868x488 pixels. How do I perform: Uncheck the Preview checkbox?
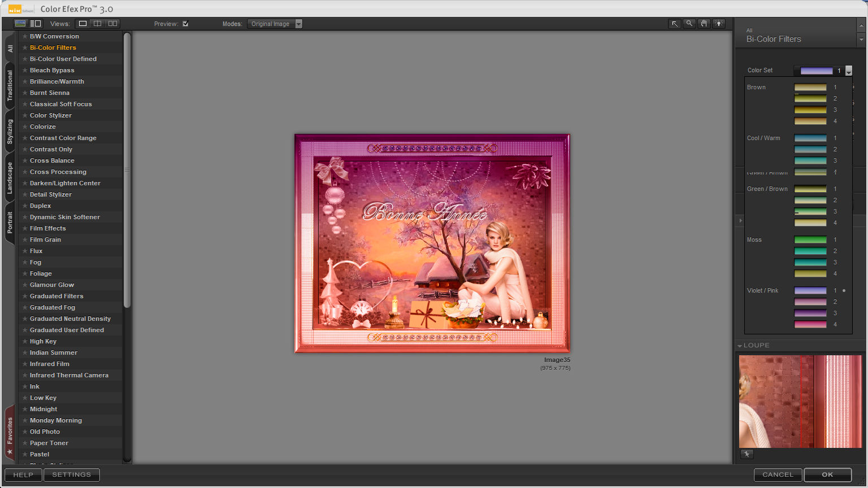(185, 24)
